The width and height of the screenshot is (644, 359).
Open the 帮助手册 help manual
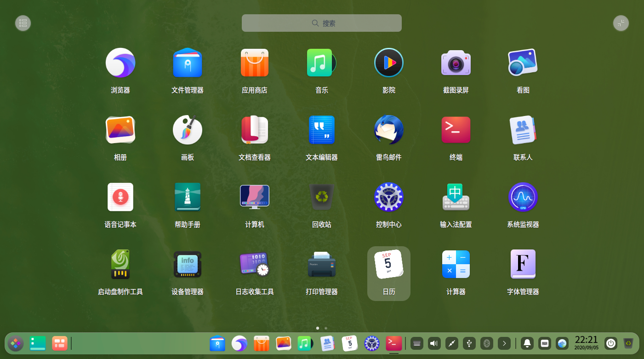coord(188,197)
